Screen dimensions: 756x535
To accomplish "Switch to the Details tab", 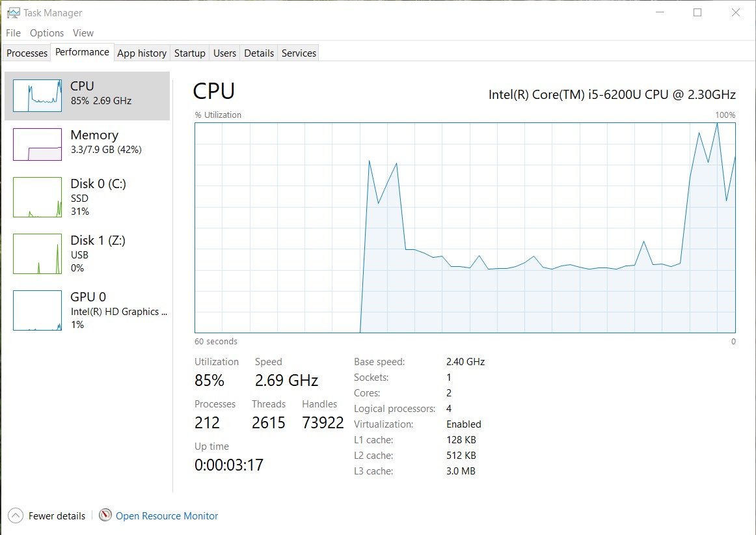I will pos(259,53).
